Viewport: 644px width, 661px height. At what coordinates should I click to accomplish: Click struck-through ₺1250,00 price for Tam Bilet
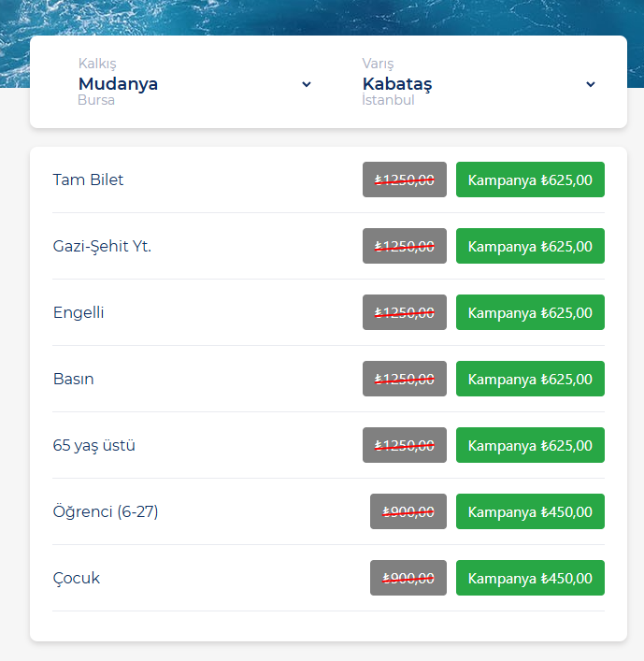[x=405, y=180]
